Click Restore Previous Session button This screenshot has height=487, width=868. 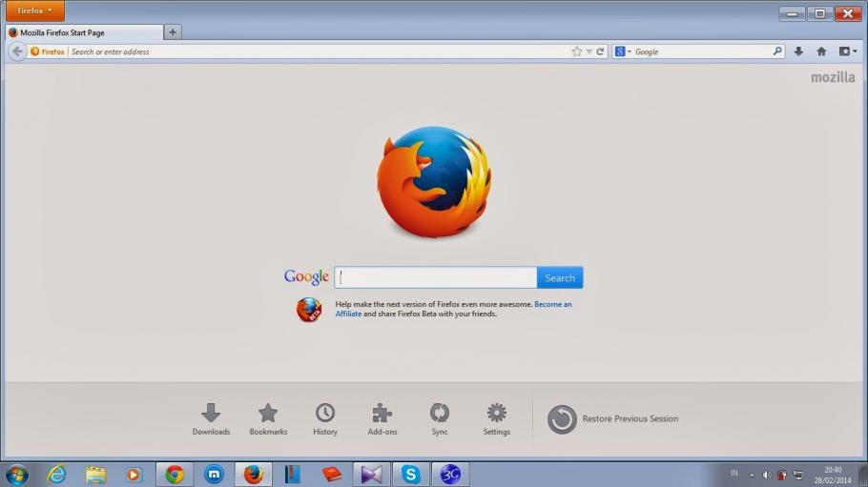(612, 419)
